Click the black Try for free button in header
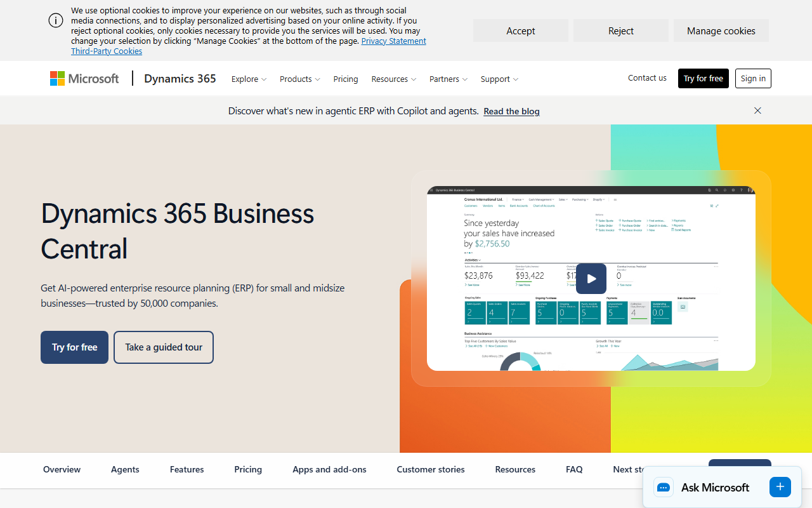812x508 pixels. click(x=704, y=78)
